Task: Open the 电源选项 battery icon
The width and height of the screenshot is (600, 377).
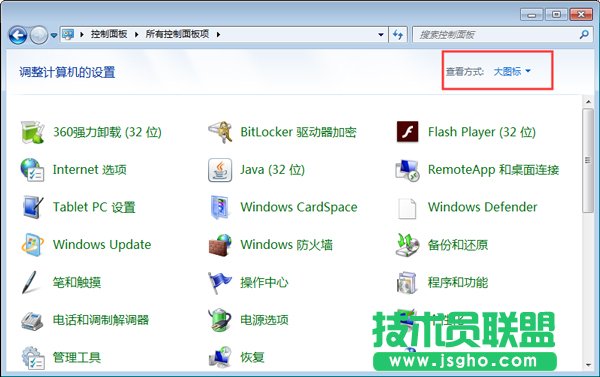Action: [x=220, y=320]
